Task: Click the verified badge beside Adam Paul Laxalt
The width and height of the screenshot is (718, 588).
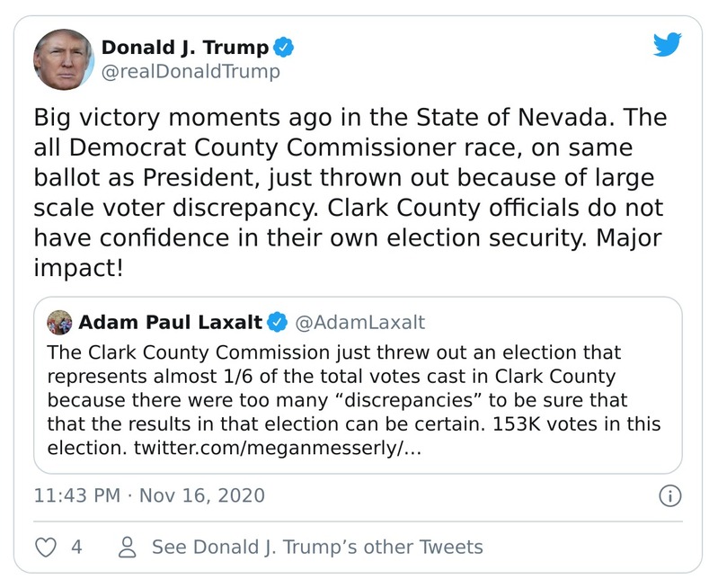Action: point(279,322)
